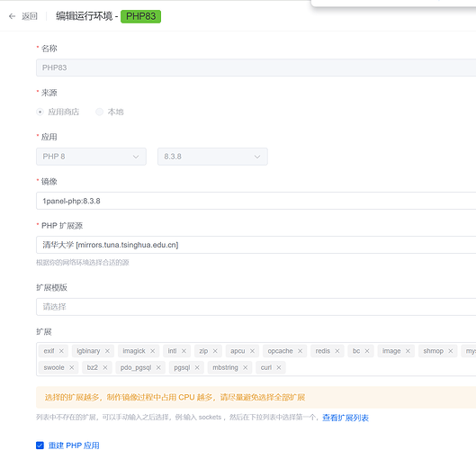476x450 pixels.
Task: Open the PHP 扩展源 mirror selector
Action: (x=256, y=245)
